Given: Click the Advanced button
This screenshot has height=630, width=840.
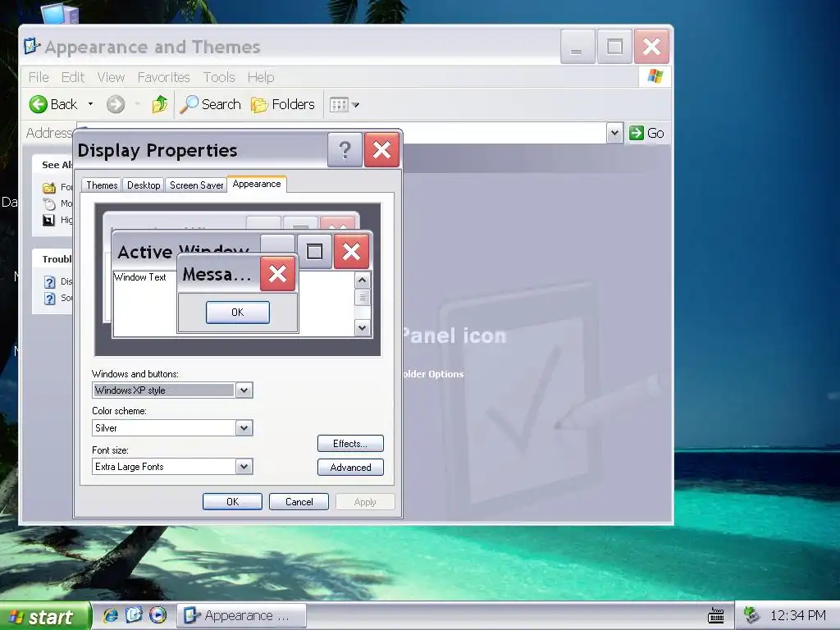Looking at the screenshot, I should pos(350,467).
